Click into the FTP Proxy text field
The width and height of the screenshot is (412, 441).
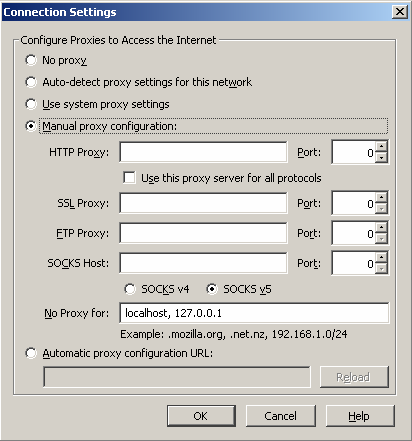[x=203, y=233]
